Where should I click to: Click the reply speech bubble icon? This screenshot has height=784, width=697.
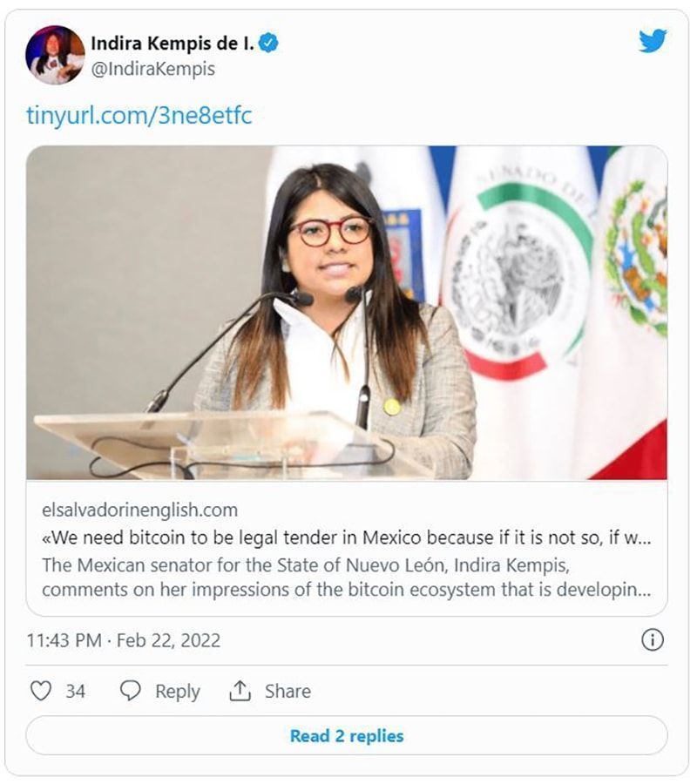tap(131, 691)
